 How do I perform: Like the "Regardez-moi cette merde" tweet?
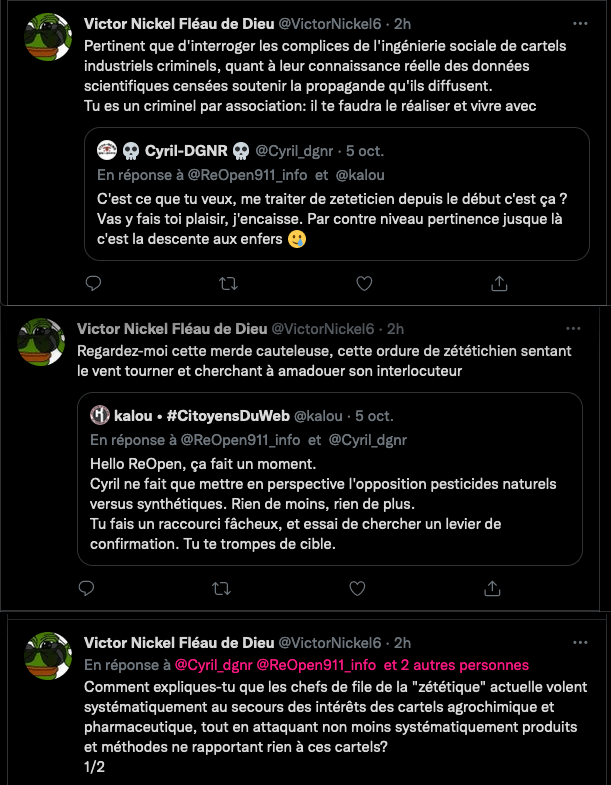355,588
